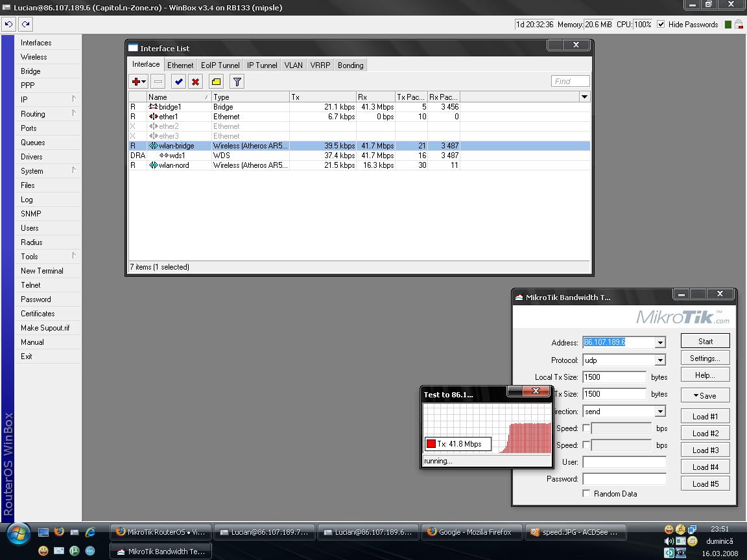Click the Show Desktop quick launch icon
The height and width of the screenshot is (560, 747).
click(43, 532)
